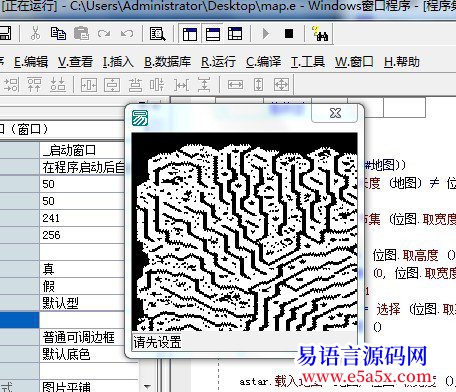This screenshot has height=392, width=456.
Task: Click the black-and-white map image
Action: coord(244,232)
